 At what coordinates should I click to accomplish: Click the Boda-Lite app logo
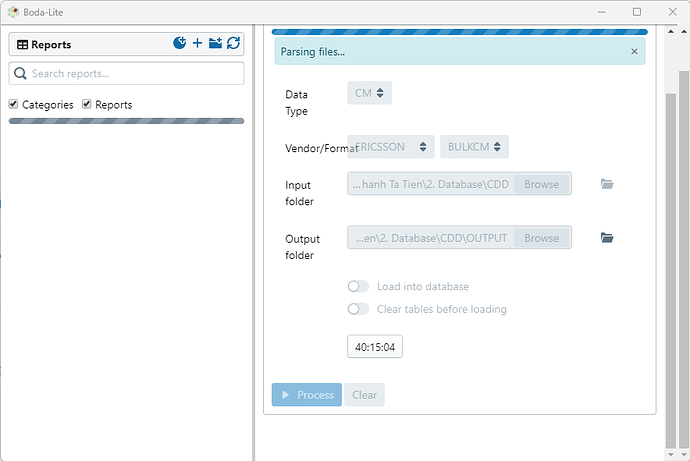click(x=14, y=12)
